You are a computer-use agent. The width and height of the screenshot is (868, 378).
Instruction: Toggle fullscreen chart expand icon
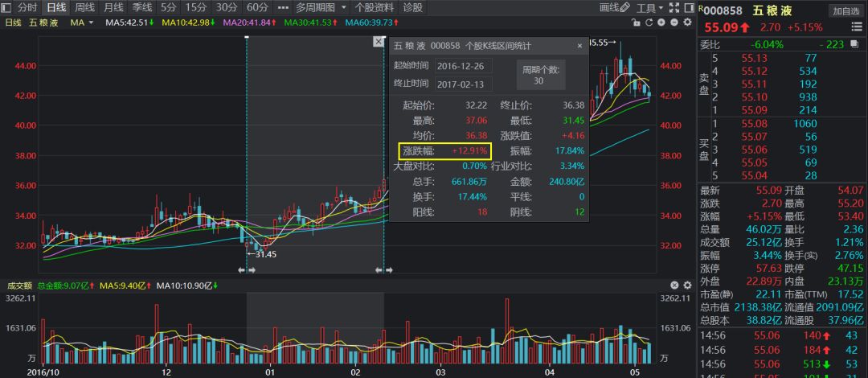tap(674, 8)
